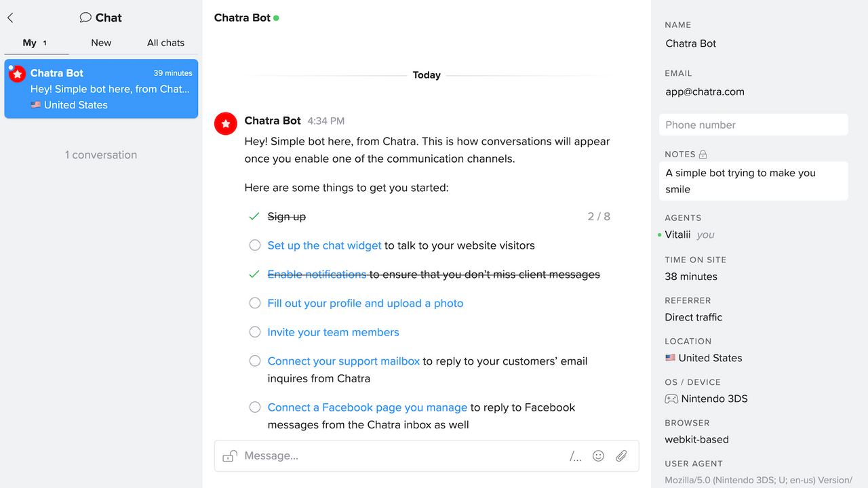Image resolution: width=868 pixels, height=488 pixels.
Task: Collapse the panel using the back chevron
Action: [x=9, y=17]
